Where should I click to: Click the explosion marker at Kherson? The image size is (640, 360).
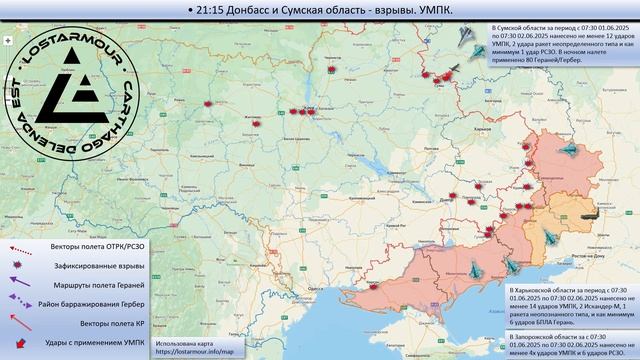[x=373, y=287]
